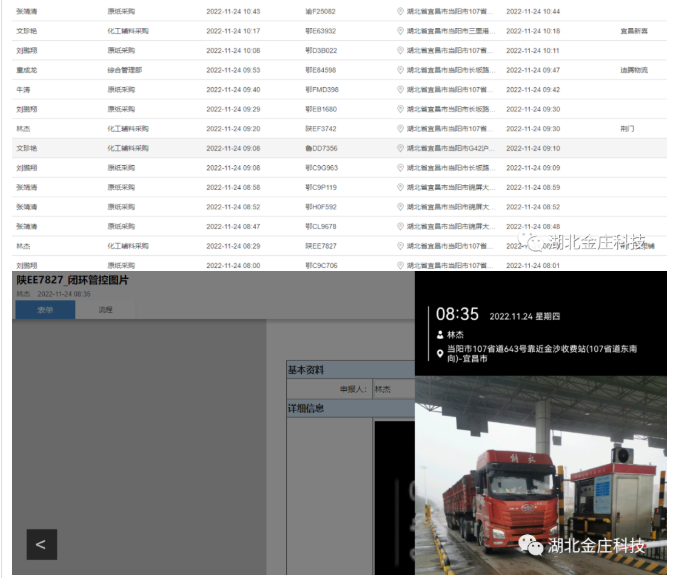675x578 pixels.
Task: Click the 申报人 field containing 林杰
Action: click(392, 389)
